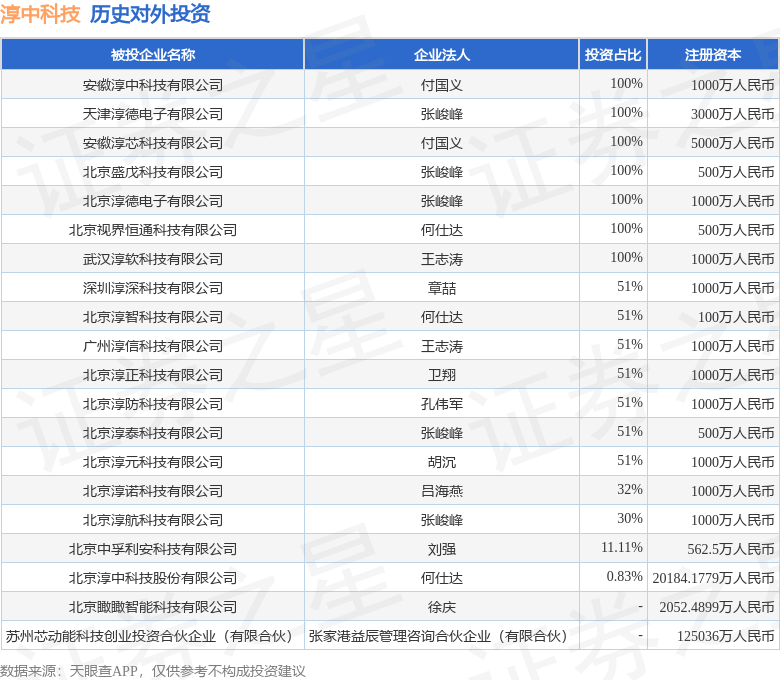Select 北京盛戊科技有限公司 company name

(x=153, y=172)
